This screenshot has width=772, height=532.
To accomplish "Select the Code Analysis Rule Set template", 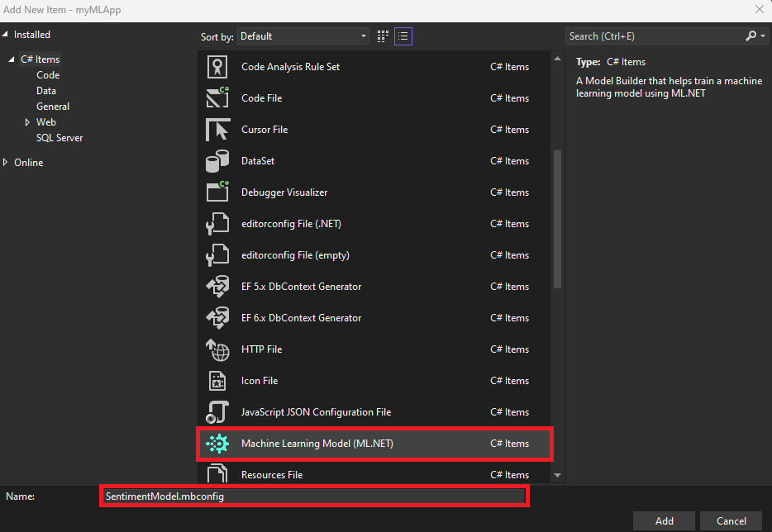I will (289, 66).
